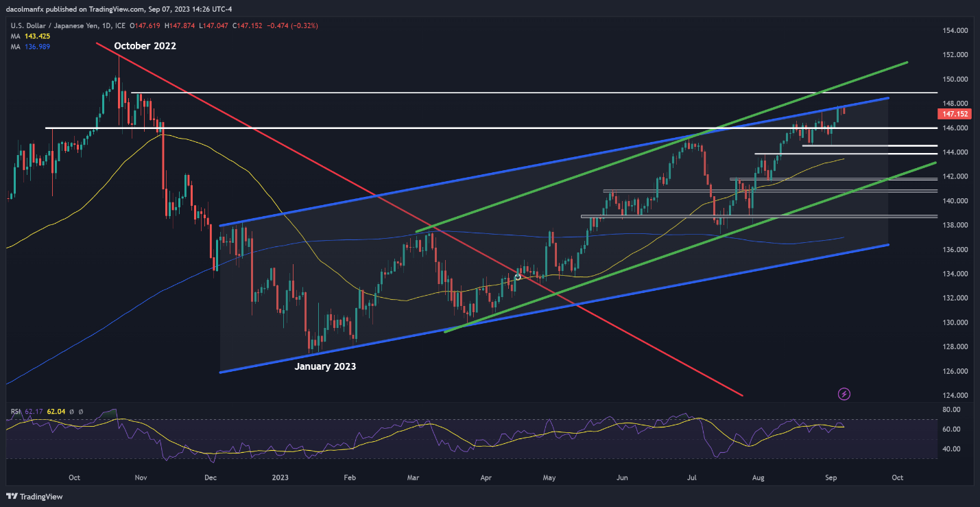Click the May label on the time axis
980x507 pixels.
550,477
